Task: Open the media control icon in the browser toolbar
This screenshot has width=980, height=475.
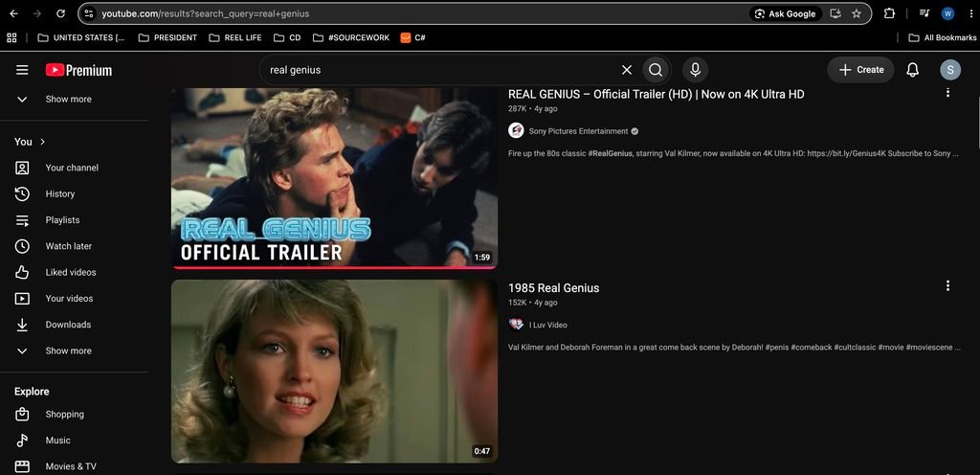Action: 924,13
